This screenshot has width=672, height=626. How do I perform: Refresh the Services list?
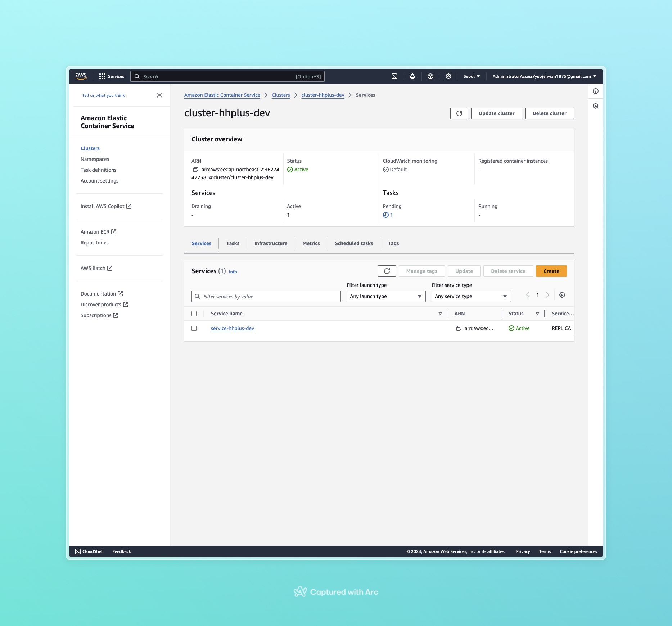[x=387, y=271]
